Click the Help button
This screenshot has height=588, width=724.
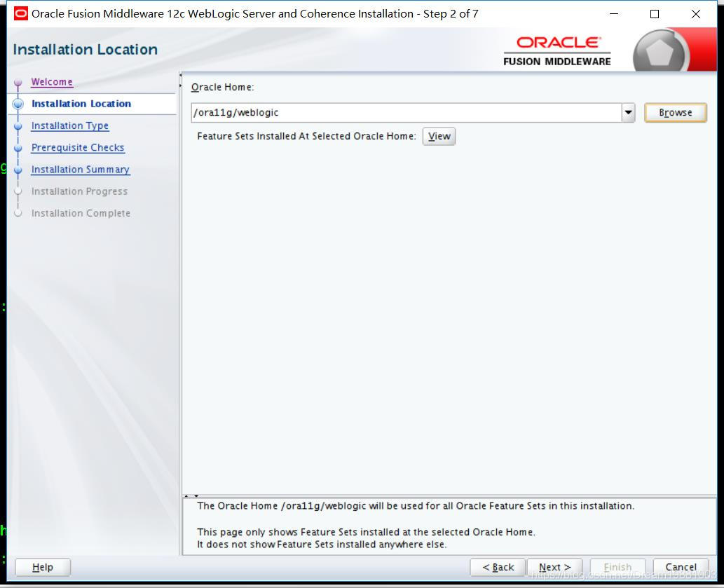click(43, 567)
